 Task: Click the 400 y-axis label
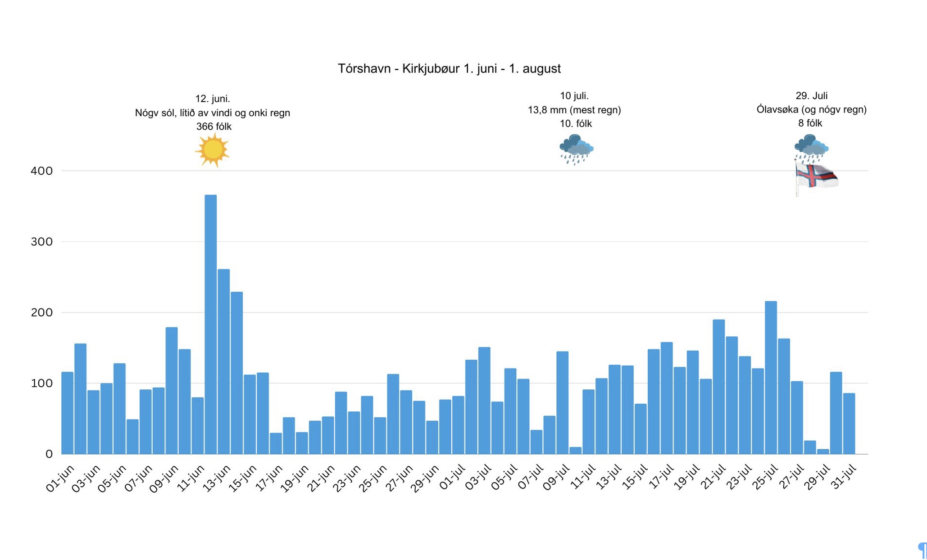41,171
